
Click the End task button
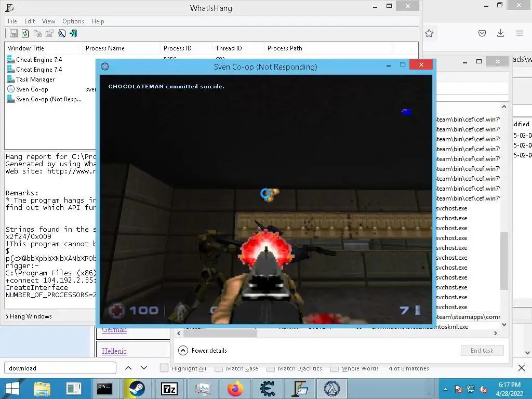pos(482,351)
